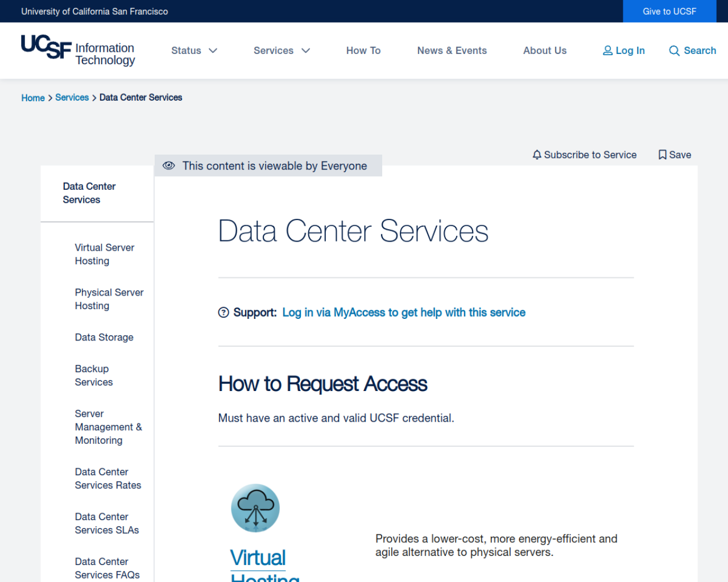Click 'Data Center Services' breadcrumb current page
The width and height of the screenshot is (728, 582).
[141, 98]
